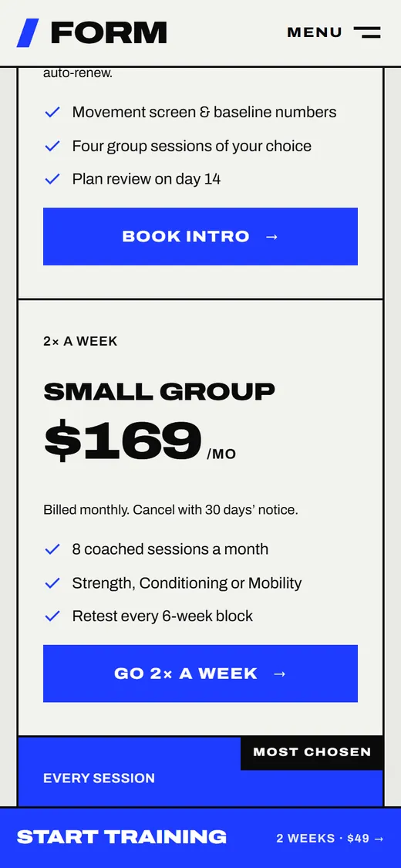Click checkmark beside Four group sessions
The height and width of the screenshot is (868, 401).
coord(52,146)
